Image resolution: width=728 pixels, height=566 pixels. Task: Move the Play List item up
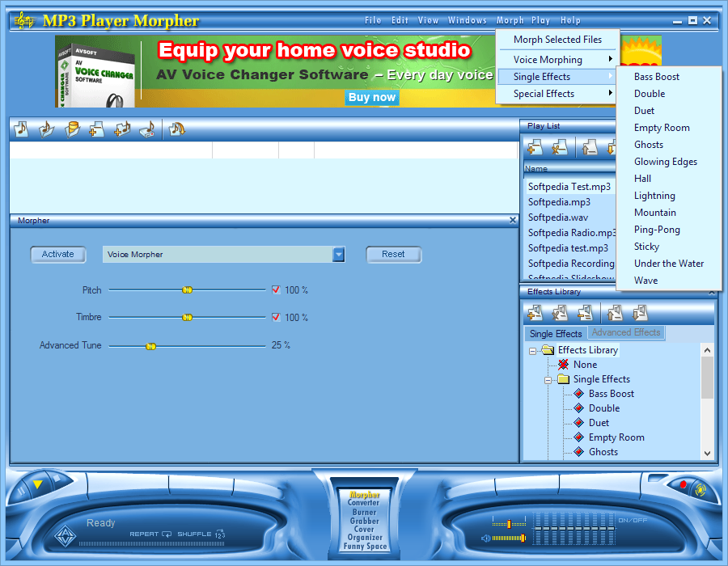point(590,147)
